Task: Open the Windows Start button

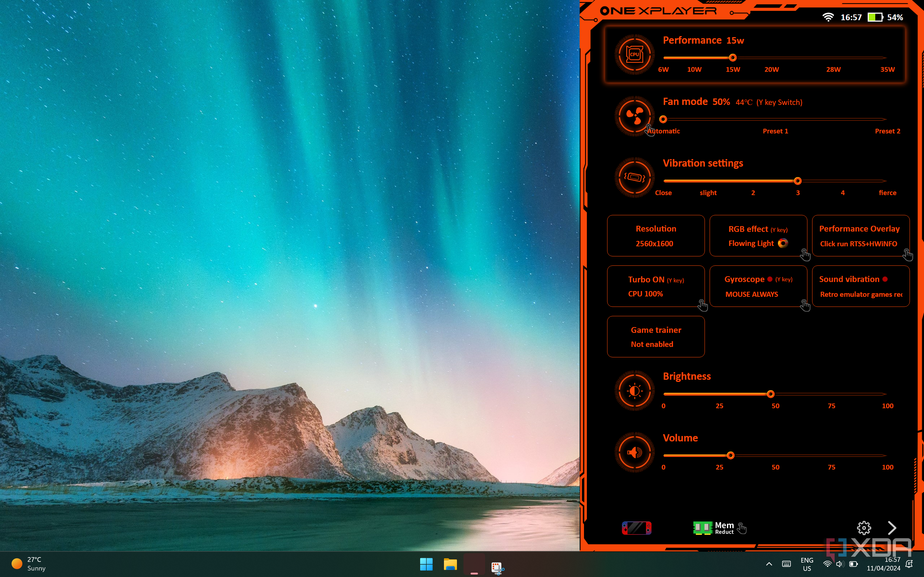Action: pos(426,564)
